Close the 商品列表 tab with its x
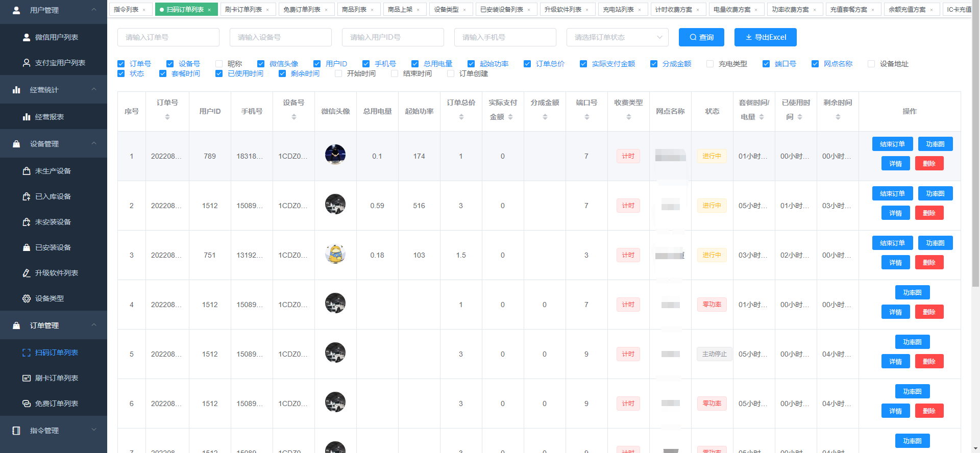 pyautogui.click(x=372, y=10)
